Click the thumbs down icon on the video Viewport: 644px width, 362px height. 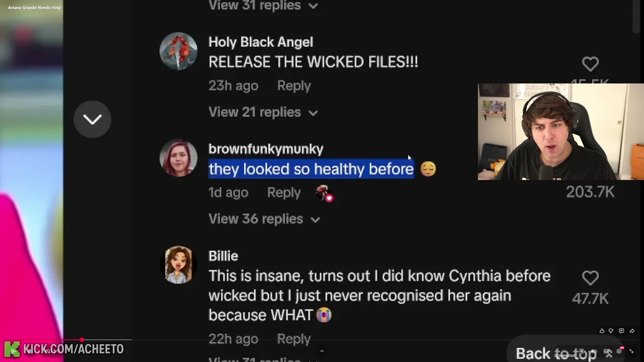(611, 331)
